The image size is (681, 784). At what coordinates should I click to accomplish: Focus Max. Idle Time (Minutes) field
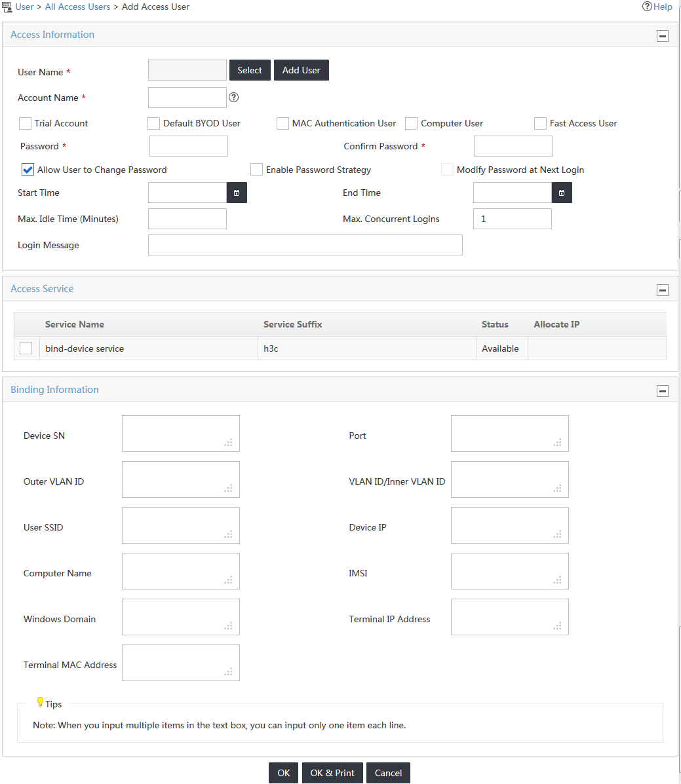pyautogui.click(x=187, y=219)
